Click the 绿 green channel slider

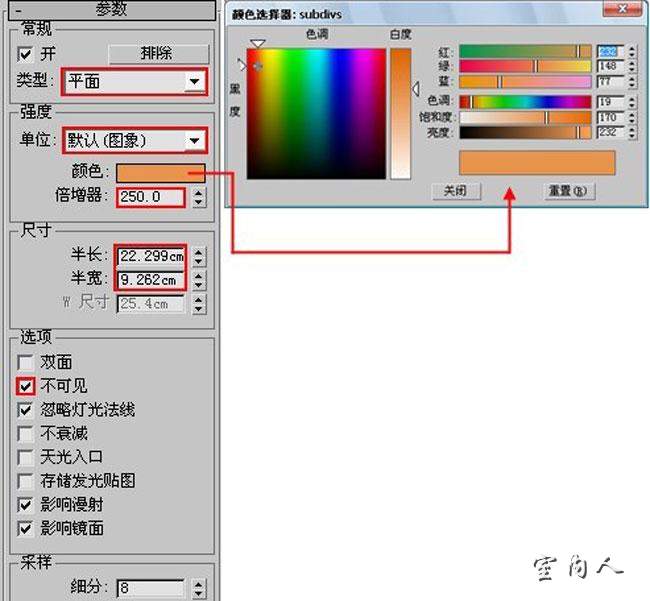point(525,66)
